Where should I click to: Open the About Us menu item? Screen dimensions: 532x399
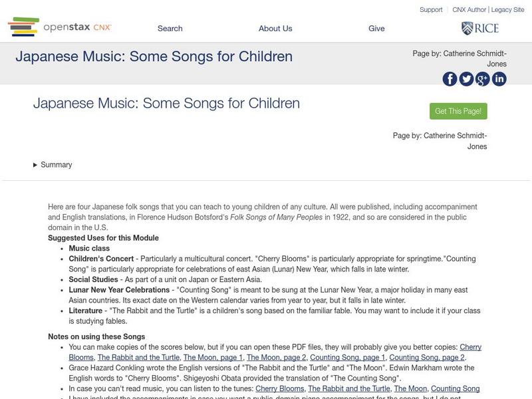click(x=275, y=29)
